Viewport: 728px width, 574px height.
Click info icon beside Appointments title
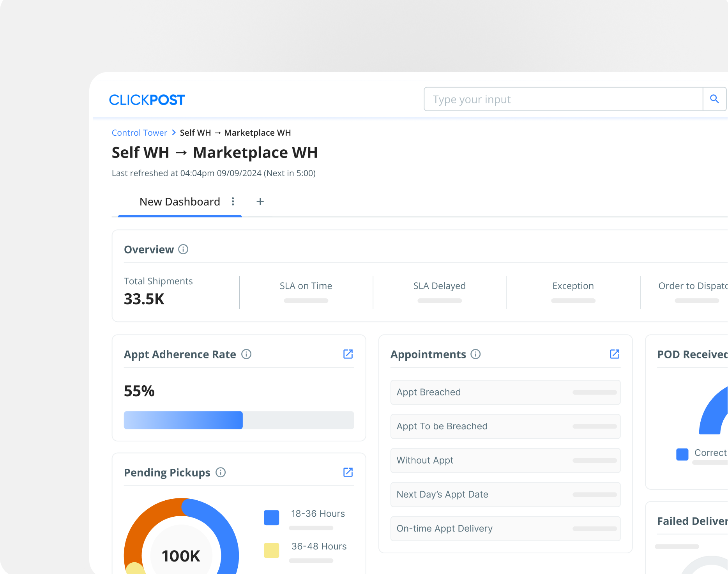coord(475,354)
